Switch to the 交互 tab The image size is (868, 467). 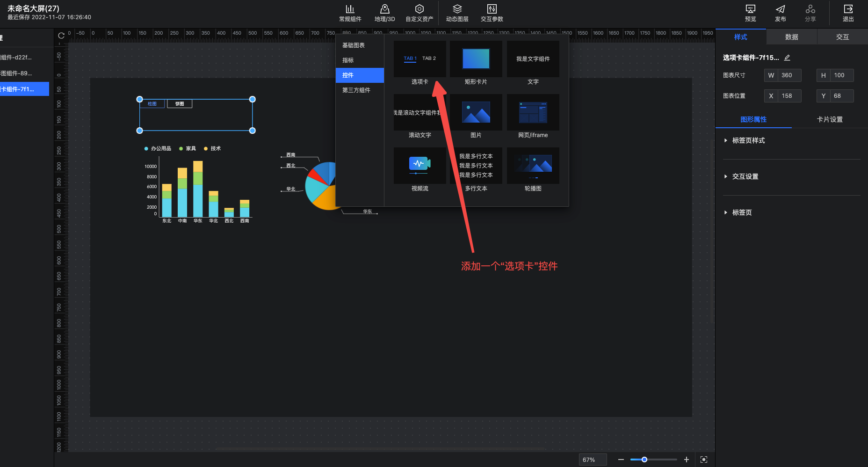842,37
